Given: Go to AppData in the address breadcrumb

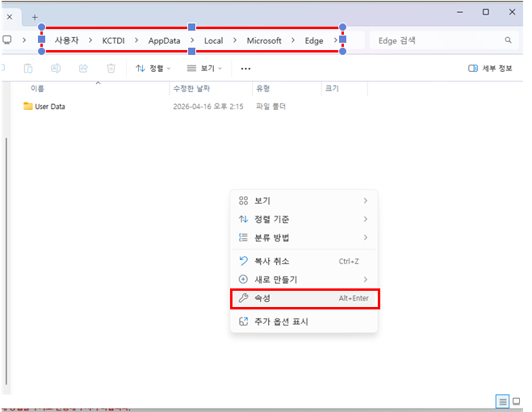Looking at the screenshot, I should pos(164,40).
